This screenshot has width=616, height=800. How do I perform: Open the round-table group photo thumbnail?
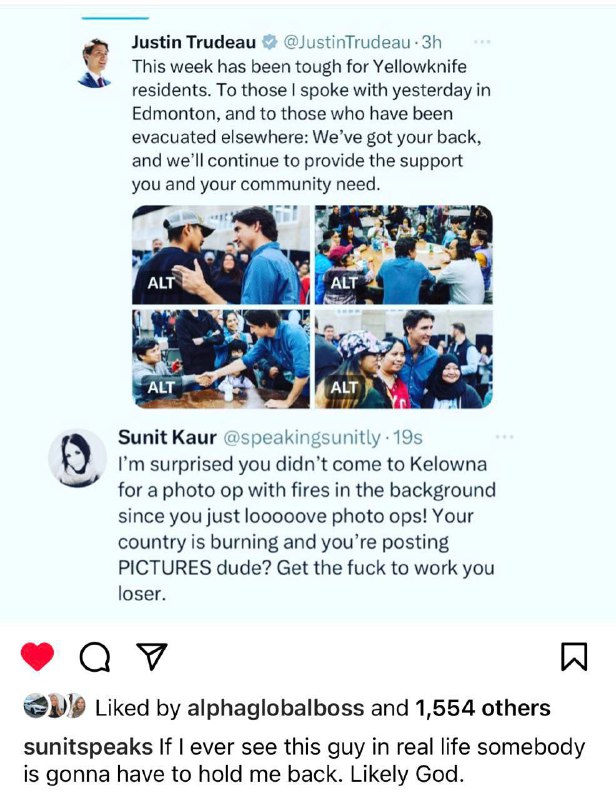tap(404, 255)
